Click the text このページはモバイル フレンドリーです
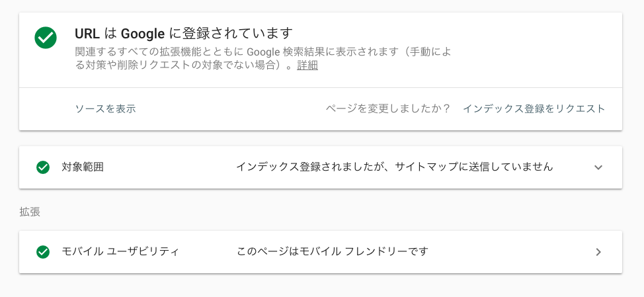 coord(333,251)
